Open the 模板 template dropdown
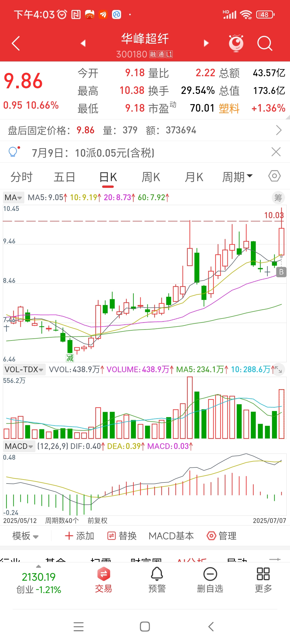290x644 pixels. [26, 536]
